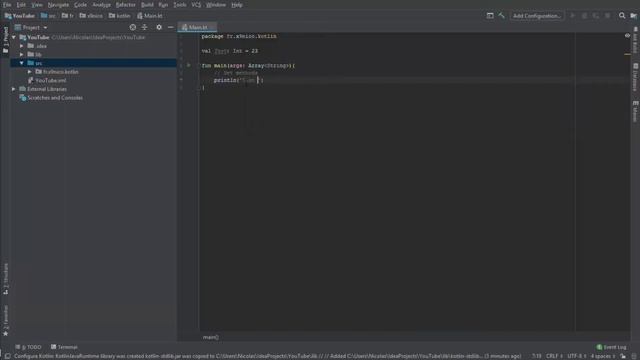The height and width of the screenshot is (360, 640).
Task: Click the 4 spaces indent selector
Action: coord(603,356)
